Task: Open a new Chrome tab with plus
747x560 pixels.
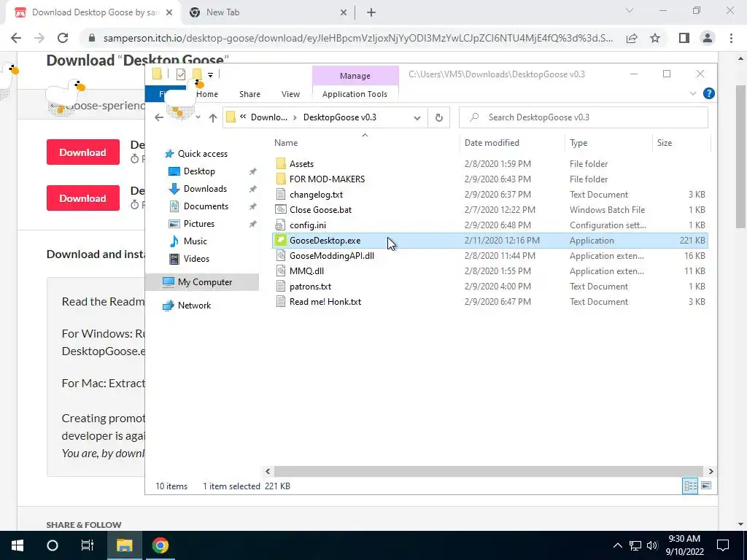Action: tap(371, 13)
